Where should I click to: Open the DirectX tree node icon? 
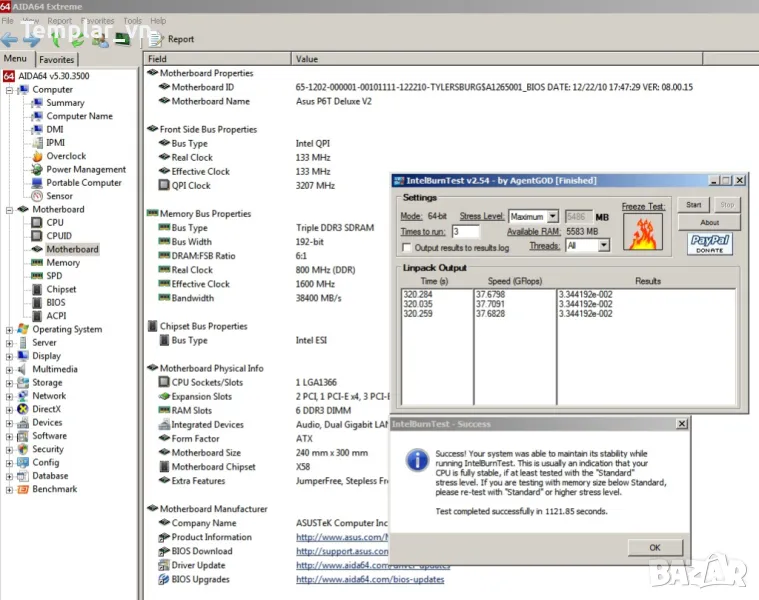pyautogui.click(x=23, y=409)
